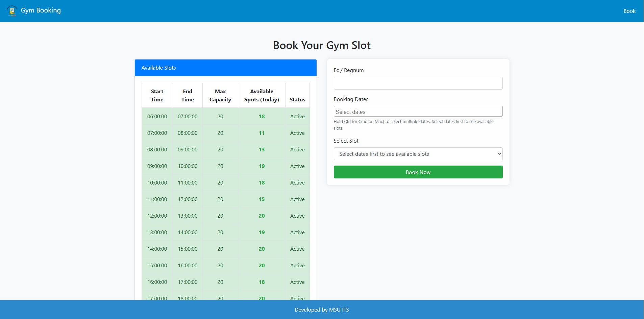The width and height of the screenshot is (644, 319).
Task: Click available spots value 11
Action: pos(262,133)
